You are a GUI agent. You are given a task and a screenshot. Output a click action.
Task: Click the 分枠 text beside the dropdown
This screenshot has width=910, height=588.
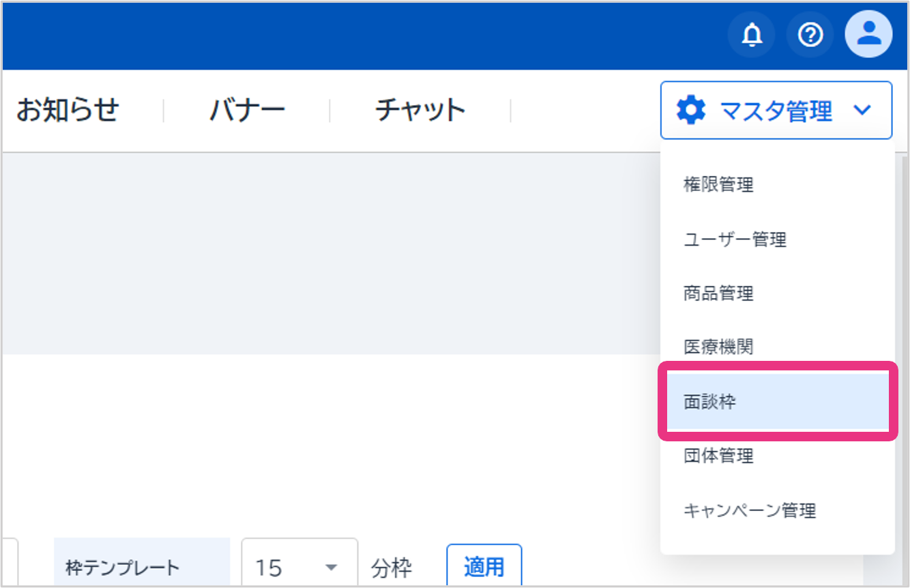coord(392,568)
